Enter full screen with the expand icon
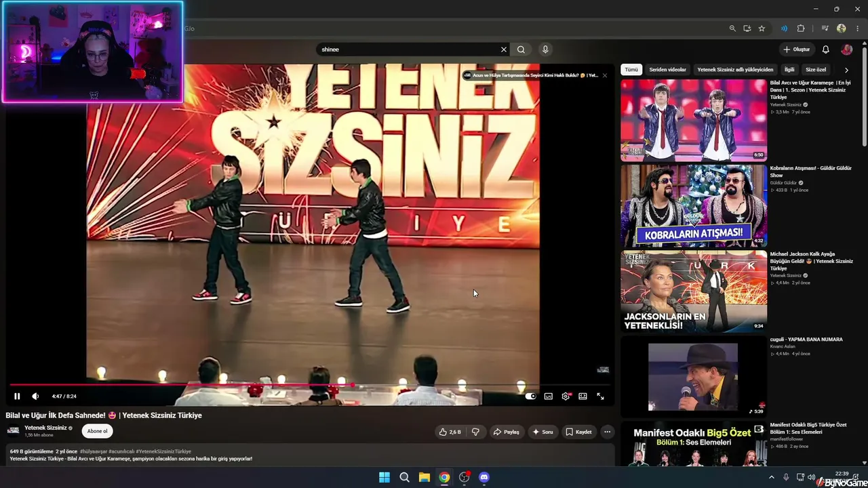This screenshot has width=868, height=488. (600, 396)
